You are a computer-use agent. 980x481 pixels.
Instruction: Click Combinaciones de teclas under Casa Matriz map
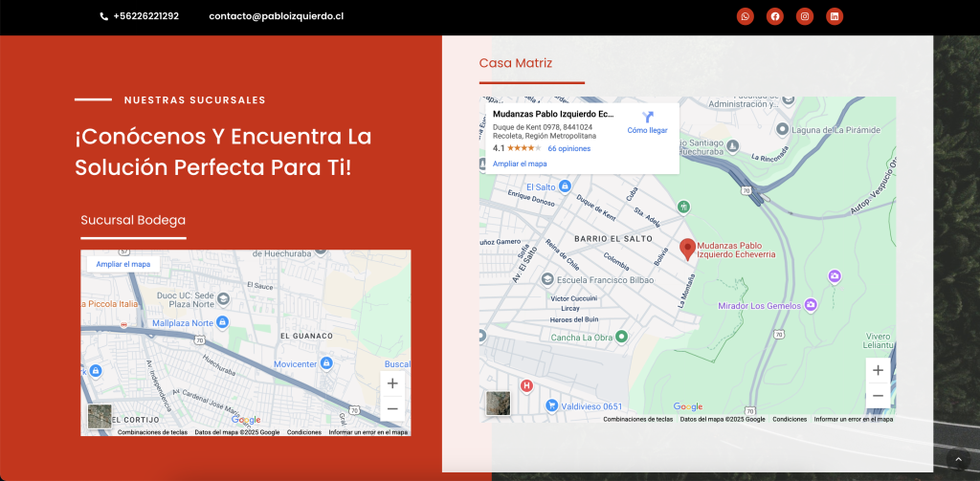[637, 419]
